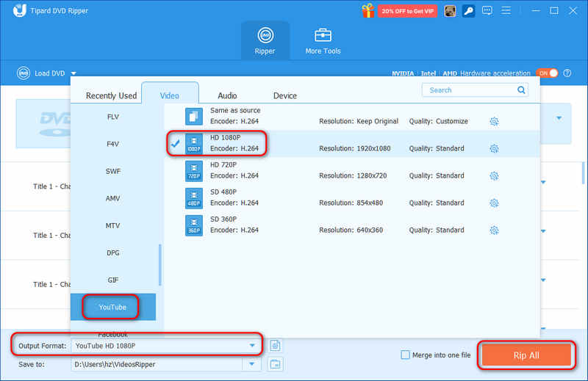Click the Rip All button
The image size is (588, 381).
[526, 355]
